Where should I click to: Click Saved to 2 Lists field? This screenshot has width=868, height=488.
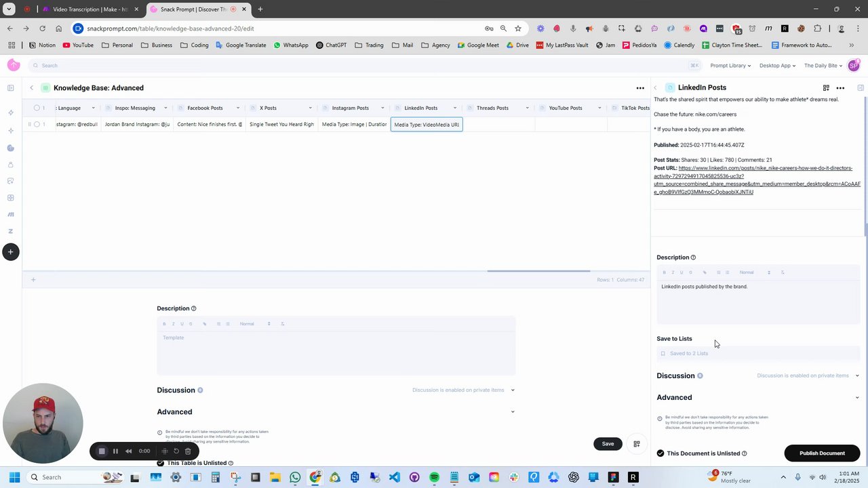757,353
